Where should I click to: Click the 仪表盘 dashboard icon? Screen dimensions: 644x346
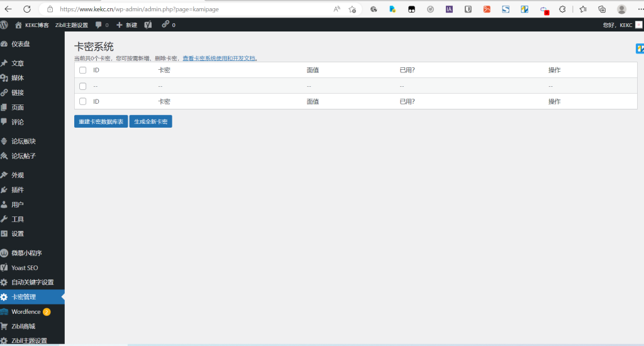tap(4, 44)
